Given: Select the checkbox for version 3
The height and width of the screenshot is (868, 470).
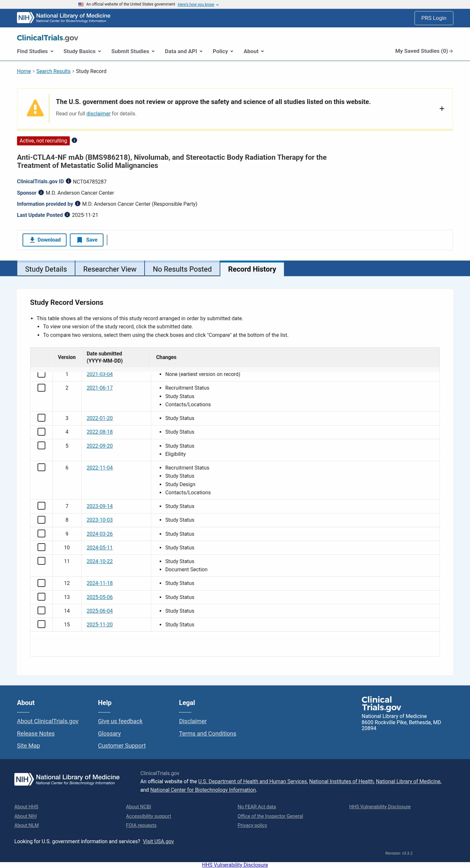Looking at the screenshot, I should coord(41,418).
